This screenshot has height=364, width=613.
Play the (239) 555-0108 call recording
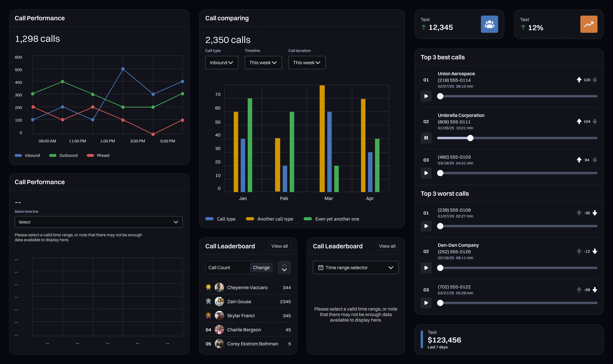point(426,226)
